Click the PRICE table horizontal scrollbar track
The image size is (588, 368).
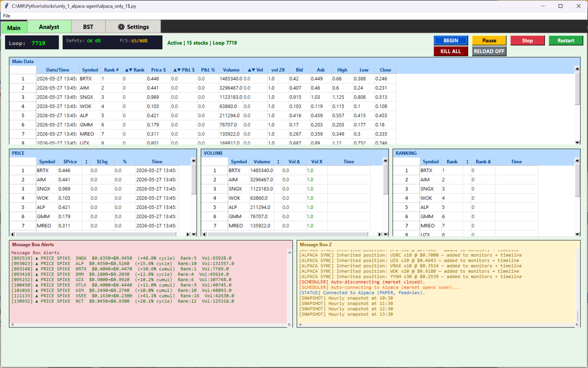click(96, 234)
